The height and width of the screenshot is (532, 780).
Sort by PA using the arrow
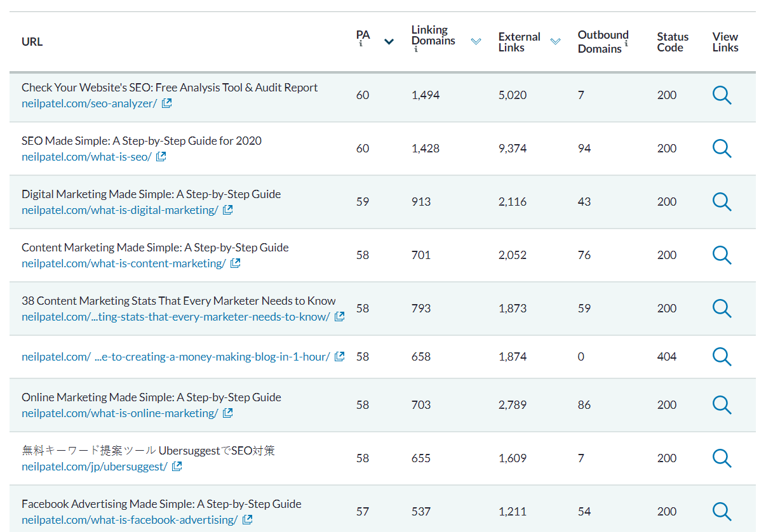(389, 42)
